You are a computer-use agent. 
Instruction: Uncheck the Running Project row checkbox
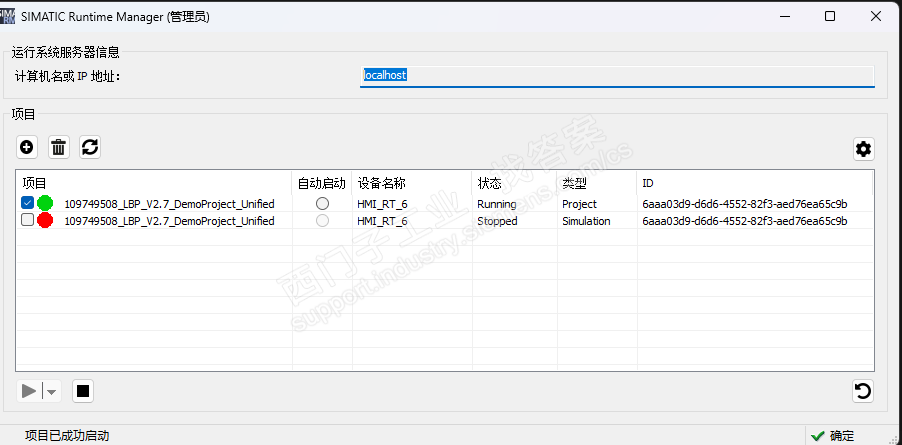coord(27,203)
